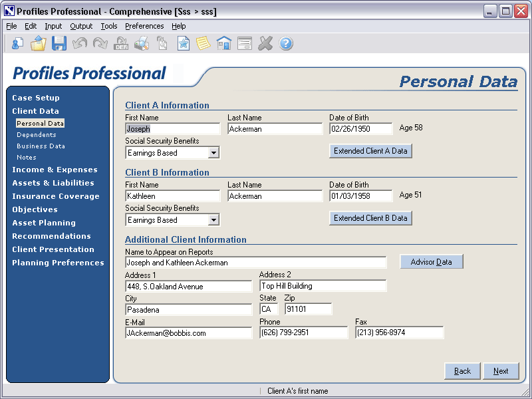Image resolution: width=532 pixels, height=399 pixels.
Task: Click the Extended Client B Data button
Action: [x=370, y=218]
